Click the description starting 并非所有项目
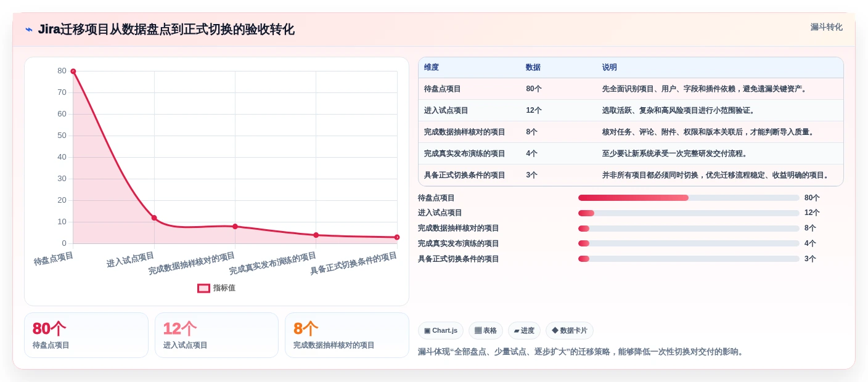The width and height of the screenshot is (868, 382). coord(717,175)
